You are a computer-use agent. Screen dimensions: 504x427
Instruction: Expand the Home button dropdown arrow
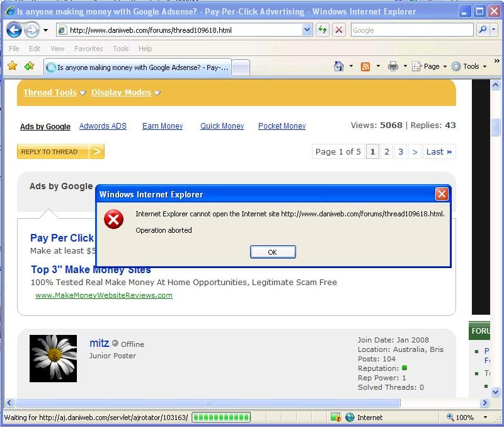tap(351, 66)
